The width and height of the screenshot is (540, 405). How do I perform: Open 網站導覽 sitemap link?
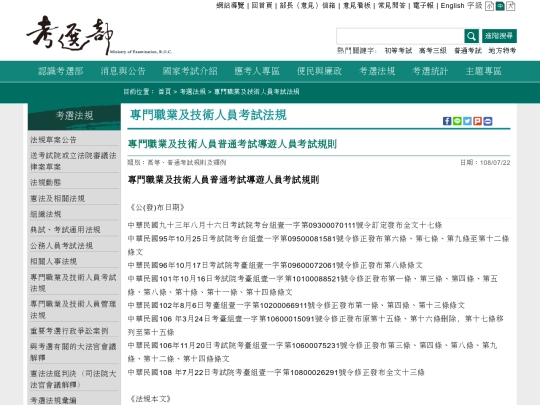[230, 6]
